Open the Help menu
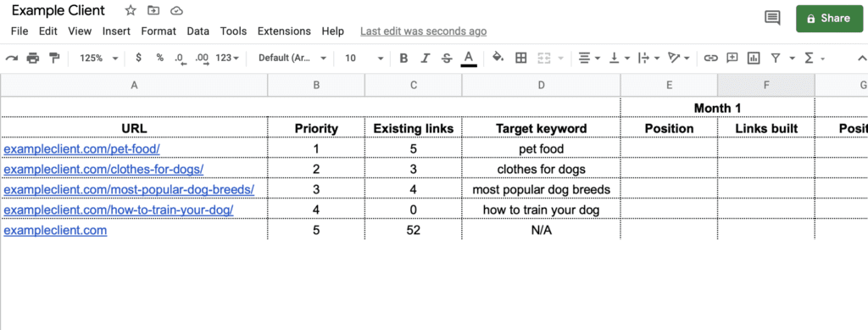Image resolution: width=868 pixels, height=330 pixels. (x=332, y=31)
